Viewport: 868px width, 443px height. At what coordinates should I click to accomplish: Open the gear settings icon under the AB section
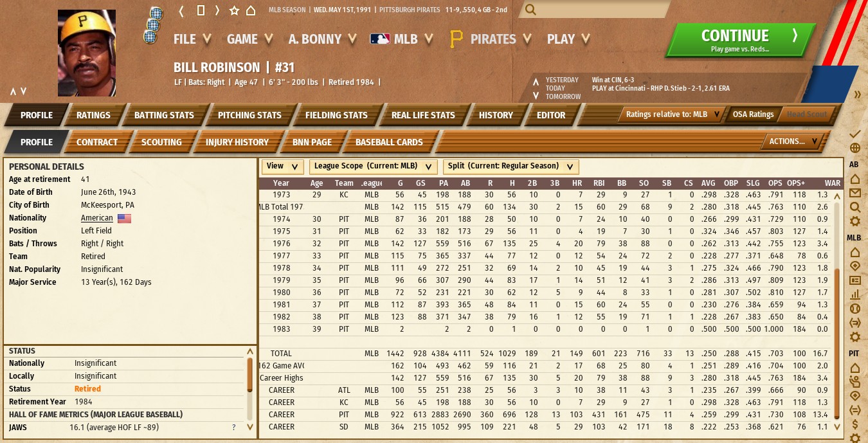click(x=854, y=222)
